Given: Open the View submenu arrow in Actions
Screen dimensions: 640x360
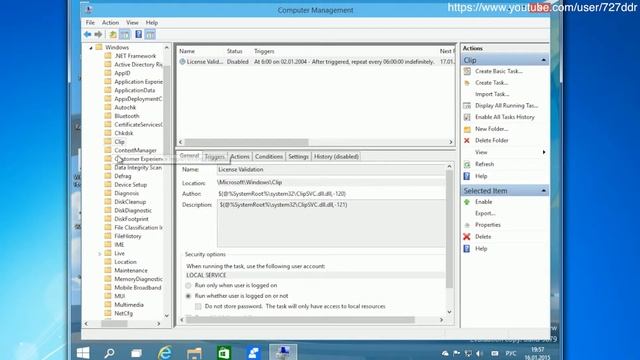Looking at the screenshot, I should [544, 152].
